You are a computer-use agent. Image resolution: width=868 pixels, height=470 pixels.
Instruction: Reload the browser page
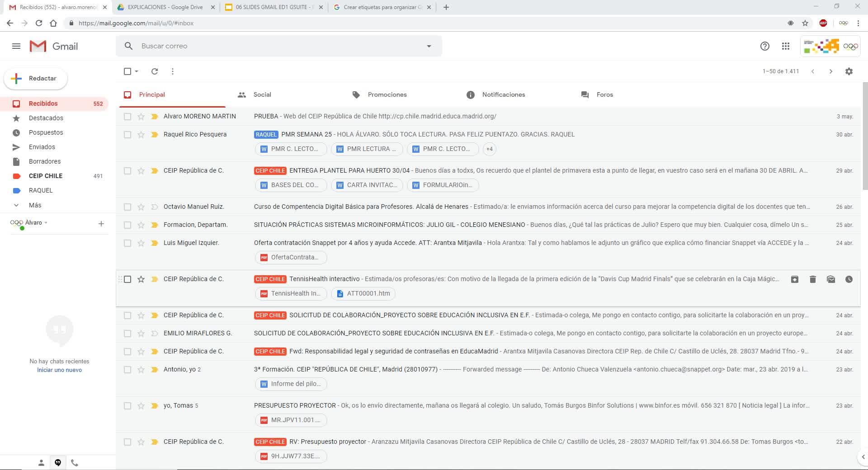click(39, 23)
